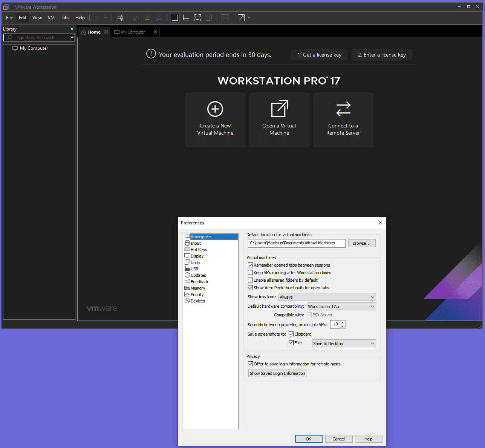
Task: Click the default VM location path field
Action: click(297, 243)
